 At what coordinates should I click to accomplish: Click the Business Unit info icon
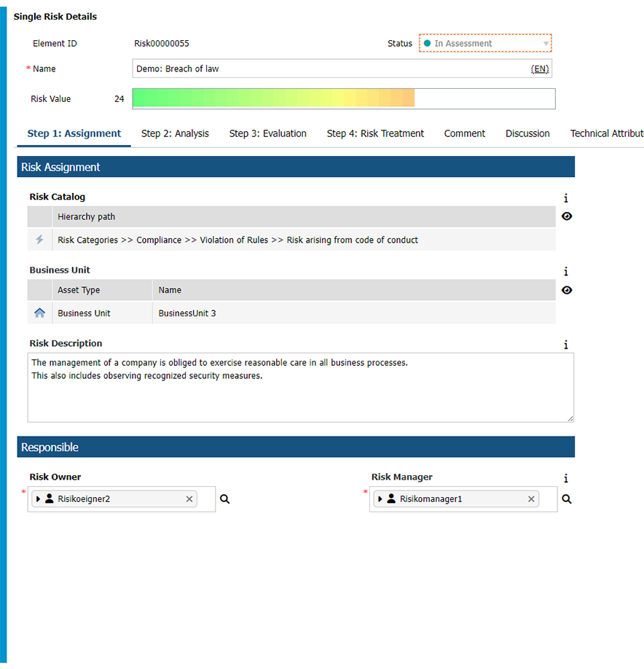coord(566,271)
